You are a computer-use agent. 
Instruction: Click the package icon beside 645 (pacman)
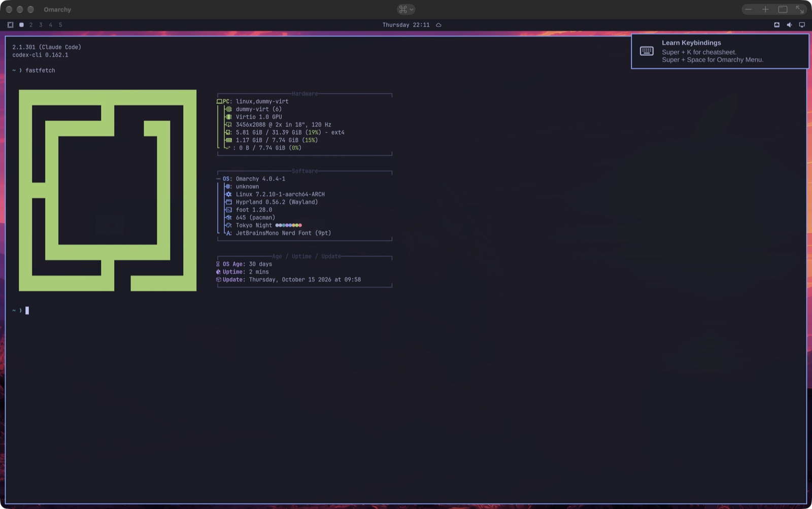(x=228, y=218)
